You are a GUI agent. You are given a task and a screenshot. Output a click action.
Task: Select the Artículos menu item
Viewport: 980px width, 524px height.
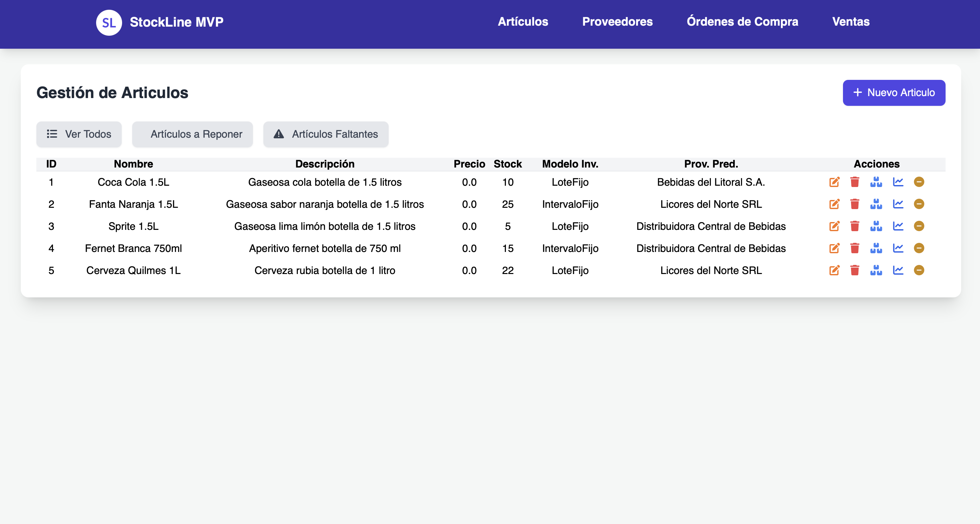[x=523, y=22]
